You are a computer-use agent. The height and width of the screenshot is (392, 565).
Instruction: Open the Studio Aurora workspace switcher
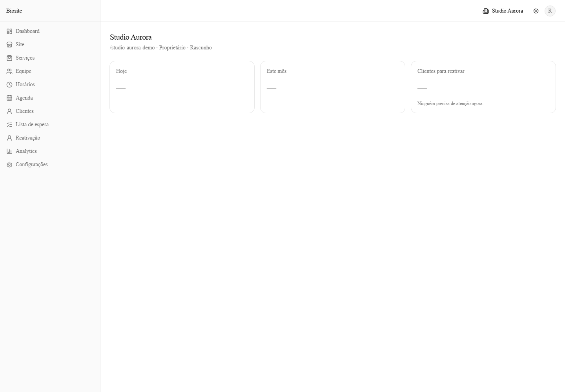pyautogui.click(x=503, y=11)
